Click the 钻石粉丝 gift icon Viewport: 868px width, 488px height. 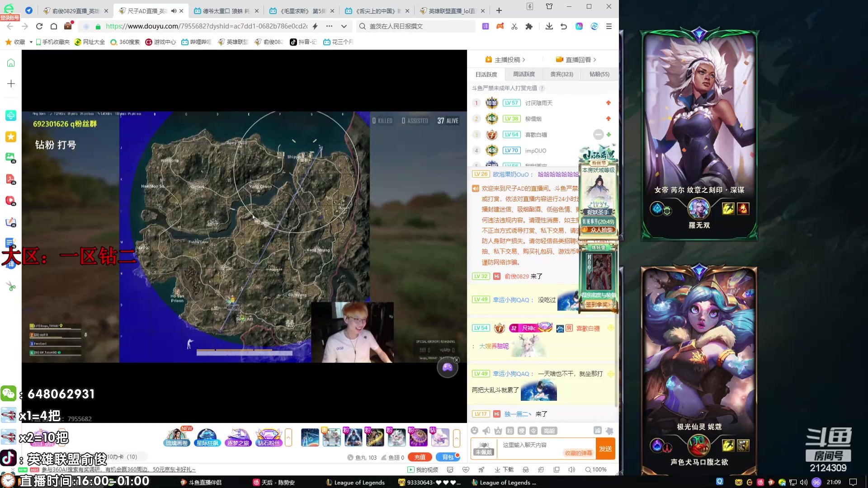(x=269, y=437)
